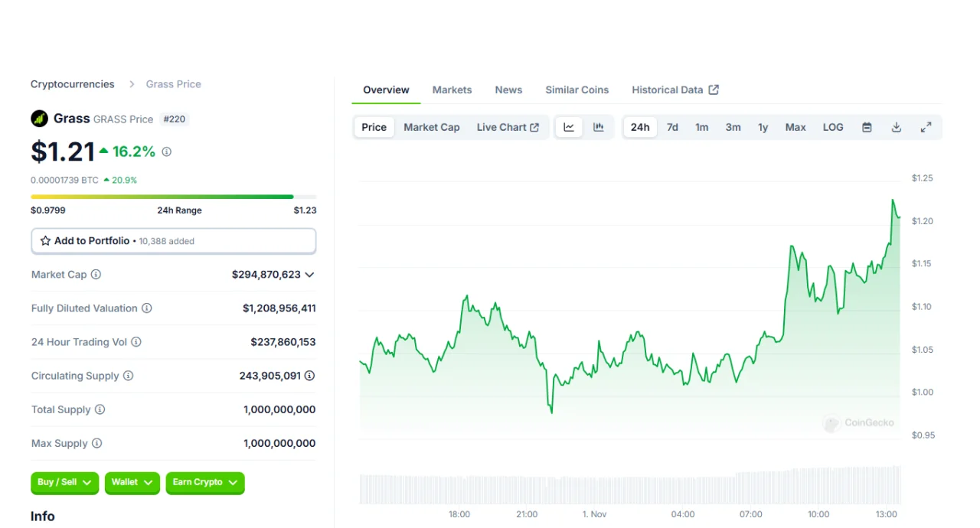
Task: Click the $294,870,623 market cap value
Action: click(266, 274)
